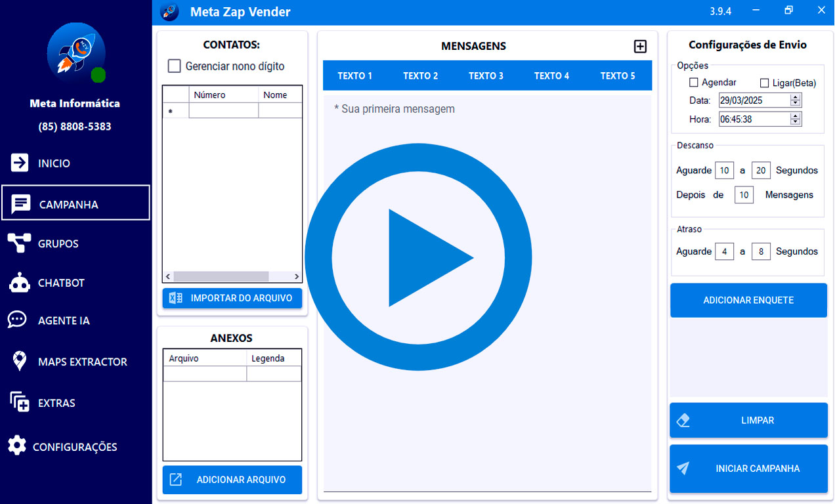Click the contacts horizontal scrollbar thumb
835x504 pixels.
click(221, 276)
